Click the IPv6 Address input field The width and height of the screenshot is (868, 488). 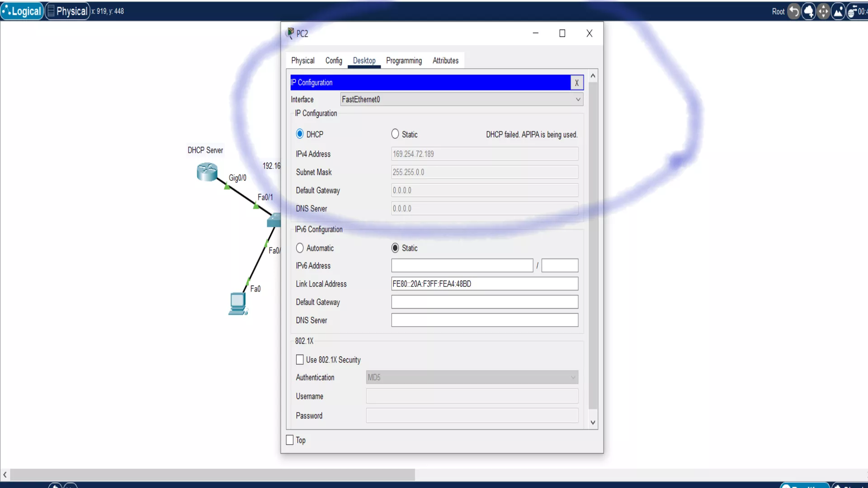(462, 266)
